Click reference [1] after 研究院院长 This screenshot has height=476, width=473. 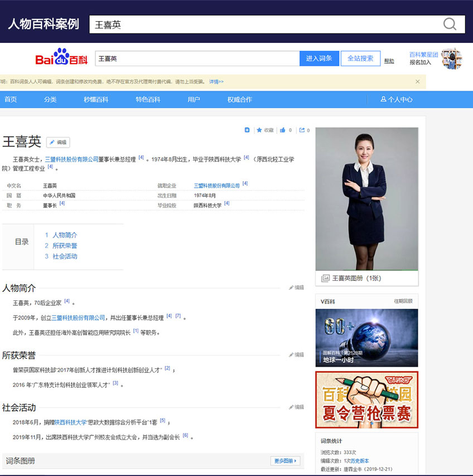[136, 331]
